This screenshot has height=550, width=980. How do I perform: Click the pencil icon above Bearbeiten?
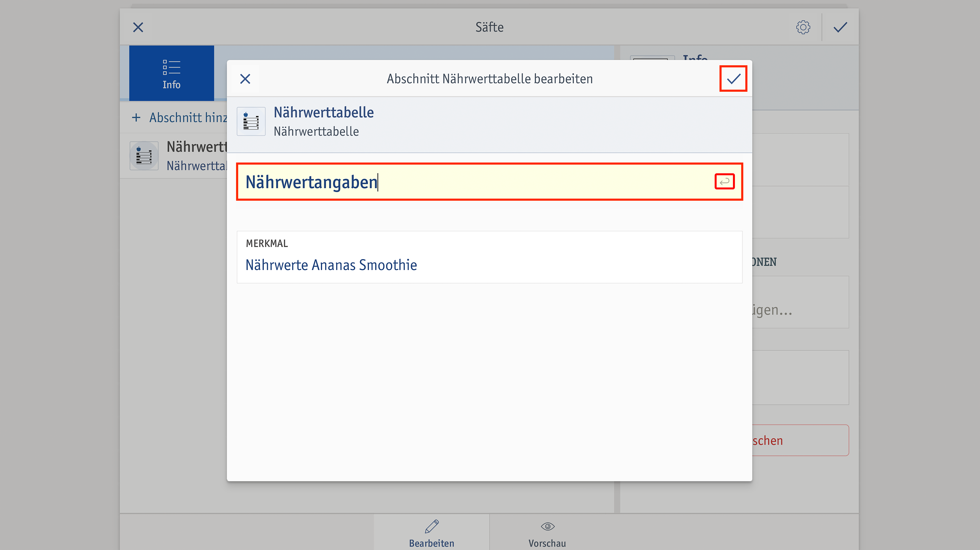431,526
